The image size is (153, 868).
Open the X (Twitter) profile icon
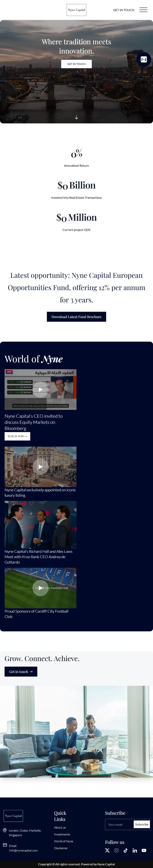tap(107, 850)
